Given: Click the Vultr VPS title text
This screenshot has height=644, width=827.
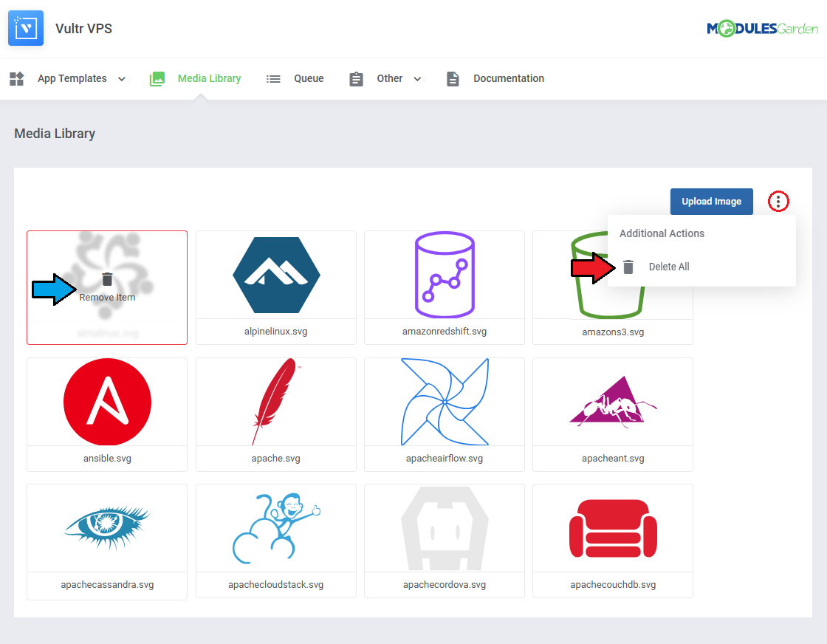Looking at the screenshot, I should pos(84,29).
